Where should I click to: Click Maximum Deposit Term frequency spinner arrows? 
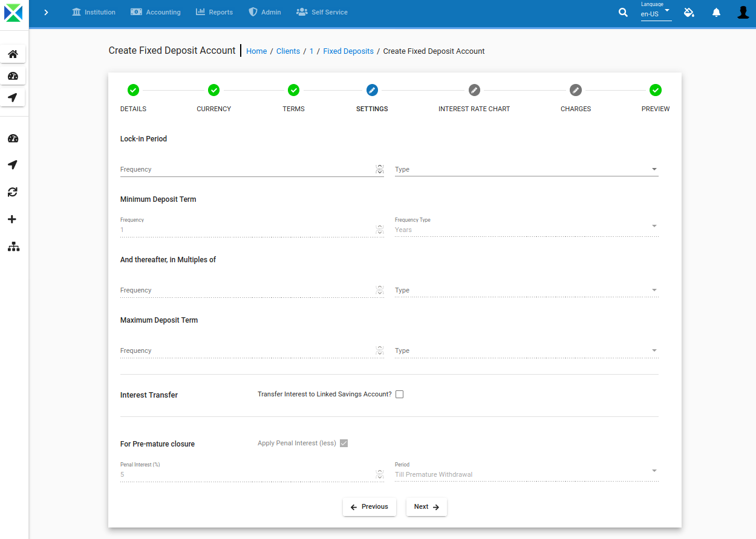pyautogui.click(x=380, y=350)
